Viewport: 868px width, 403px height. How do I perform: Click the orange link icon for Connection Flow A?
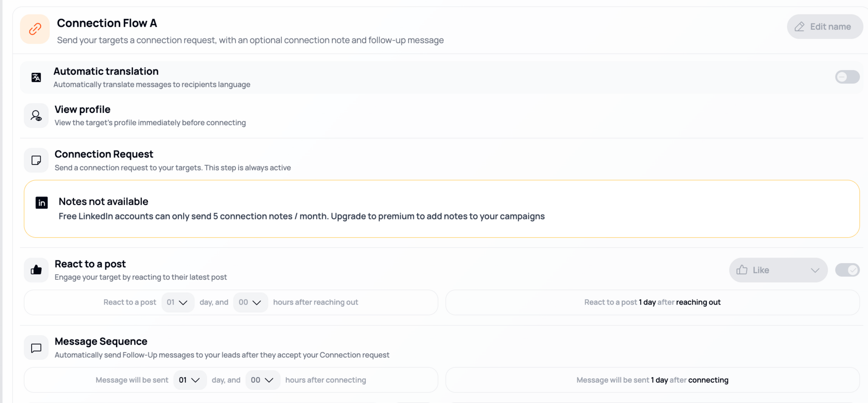[x=35, y=29]
